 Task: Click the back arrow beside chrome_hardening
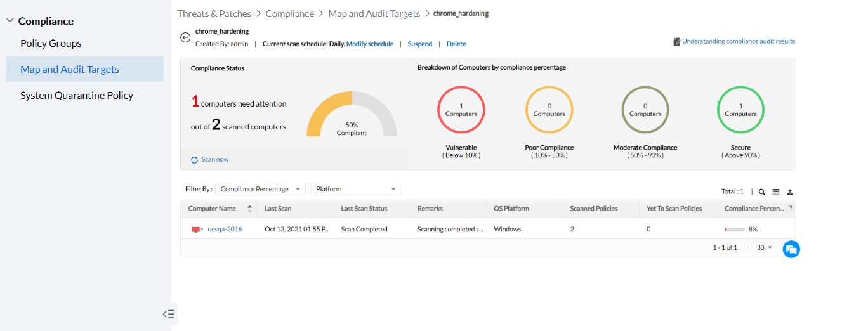tap(185, 37)
